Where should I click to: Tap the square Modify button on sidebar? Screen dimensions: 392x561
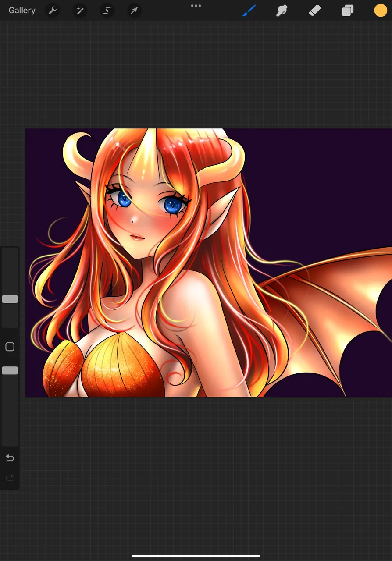point(10,347)
